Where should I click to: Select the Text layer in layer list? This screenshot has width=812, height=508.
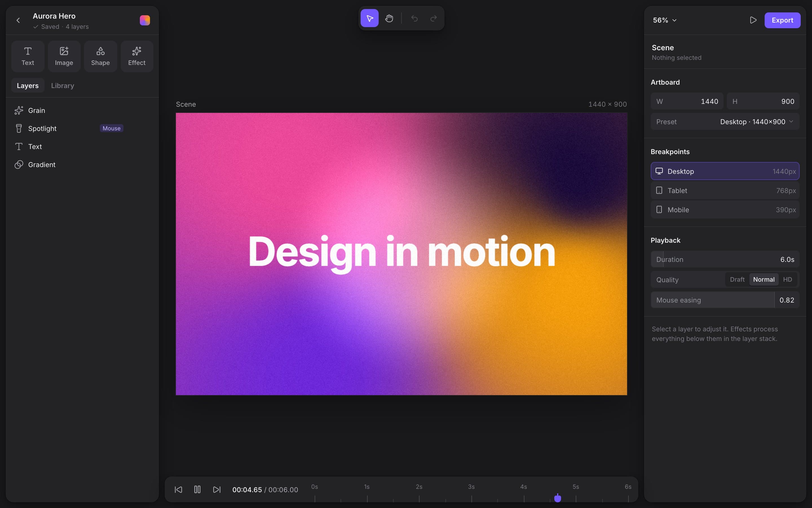82,146
